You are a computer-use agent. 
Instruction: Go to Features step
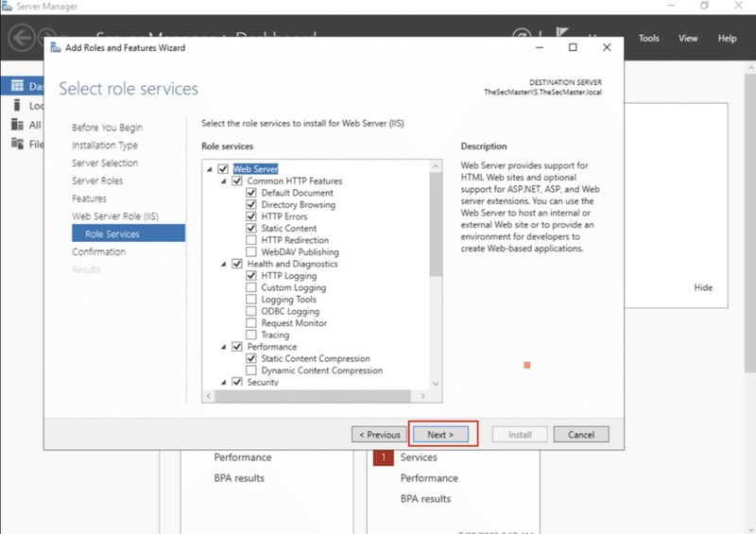point(89,198)
